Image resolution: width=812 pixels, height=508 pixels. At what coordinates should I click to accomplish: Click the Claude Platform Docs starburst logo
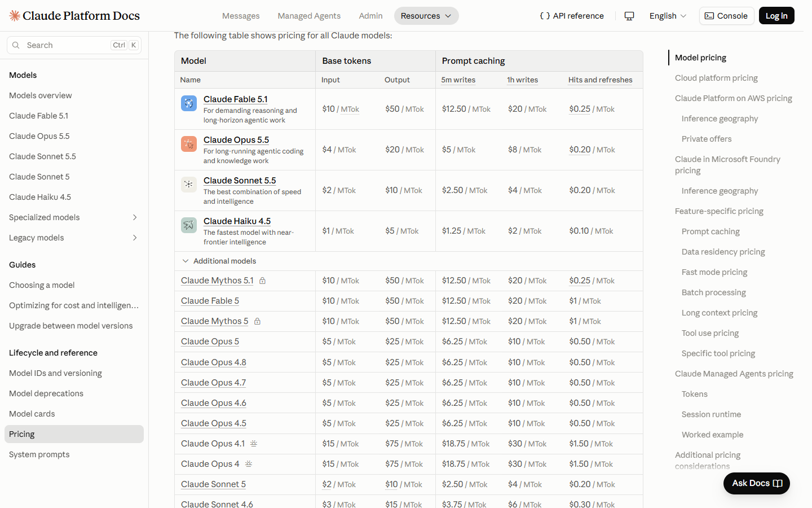pos(15,16)
